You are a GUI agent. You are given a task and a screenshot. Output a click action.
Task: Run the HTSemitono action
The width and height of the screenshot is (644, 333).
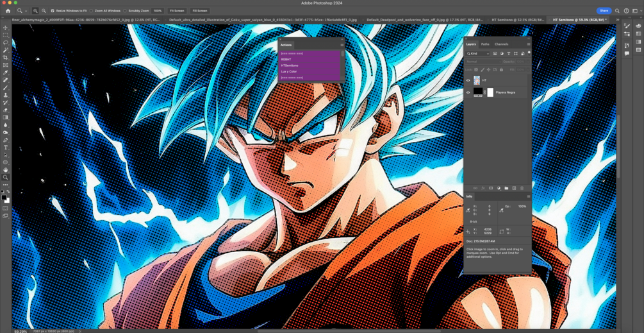coord(310,65)
